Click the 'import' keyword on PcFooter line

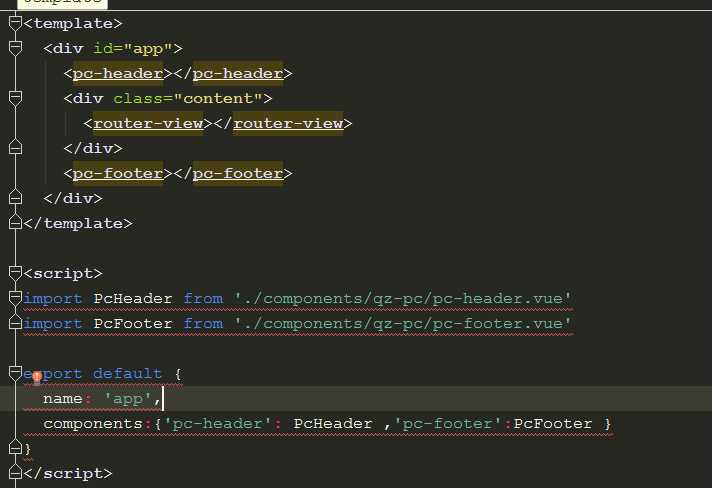53,323
